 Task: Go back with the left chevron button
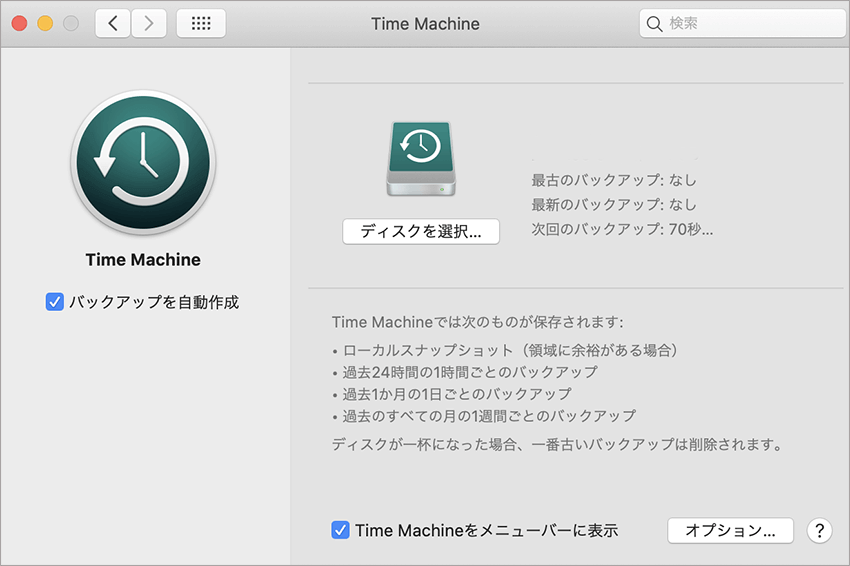coord(113,23)
